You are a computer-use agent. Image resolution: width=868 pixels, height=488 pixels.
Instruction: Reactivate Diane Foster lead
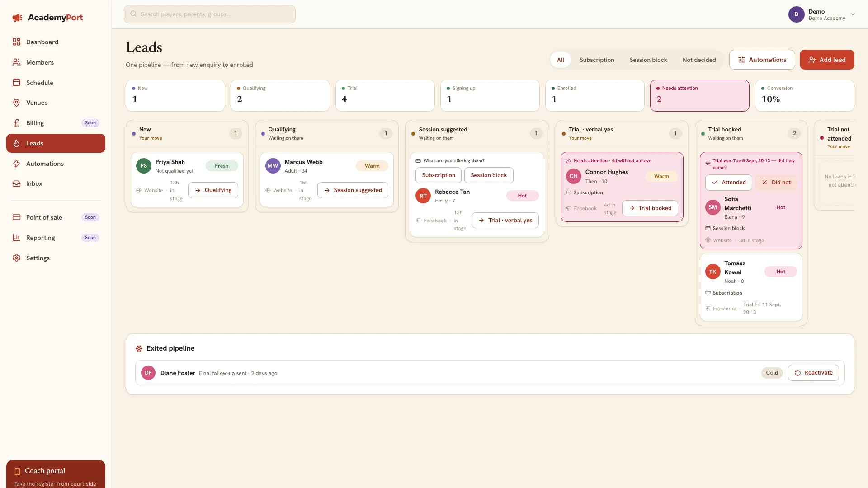point(813,373)
